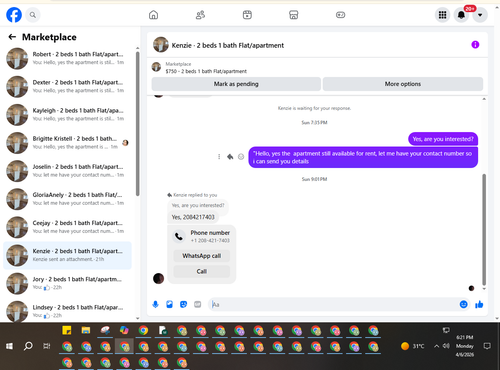Open the 31°C weather widget
The image size is (500, 370).
click(x=412, y=346)
